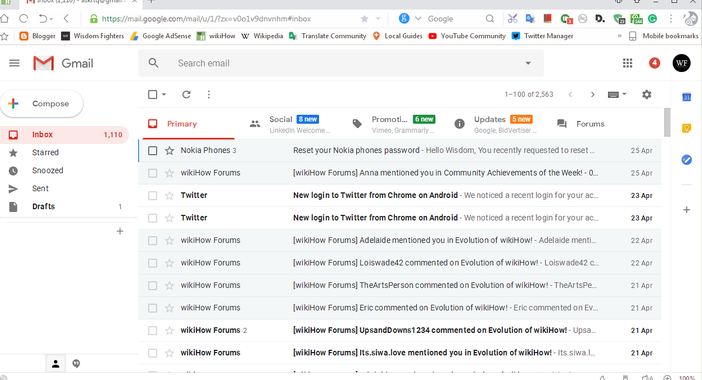Open undo history dropdown in browser toolbar
The width and height of the screenshot is (702, 380).
point(51,19)
